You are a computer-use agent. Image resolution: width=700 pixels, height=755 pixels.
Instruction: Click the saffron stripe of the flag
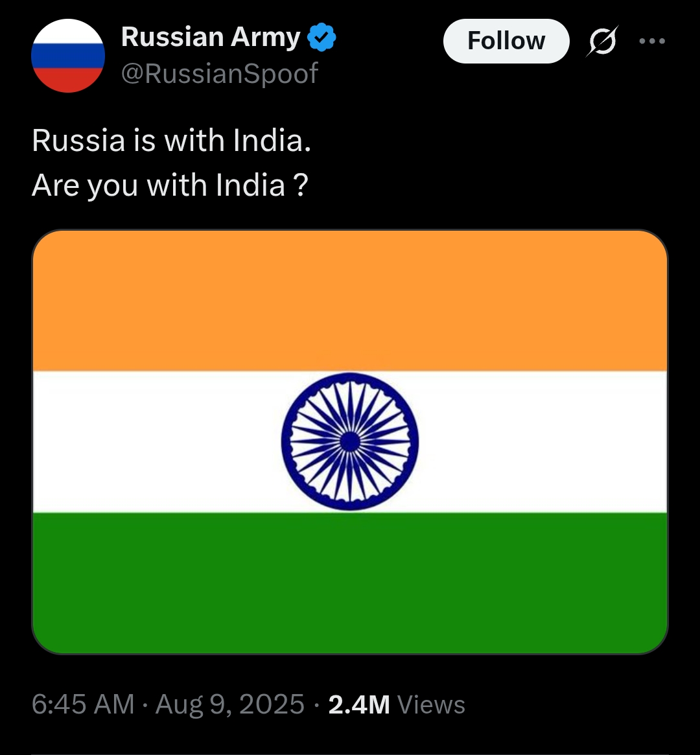[x=350, y=301]
